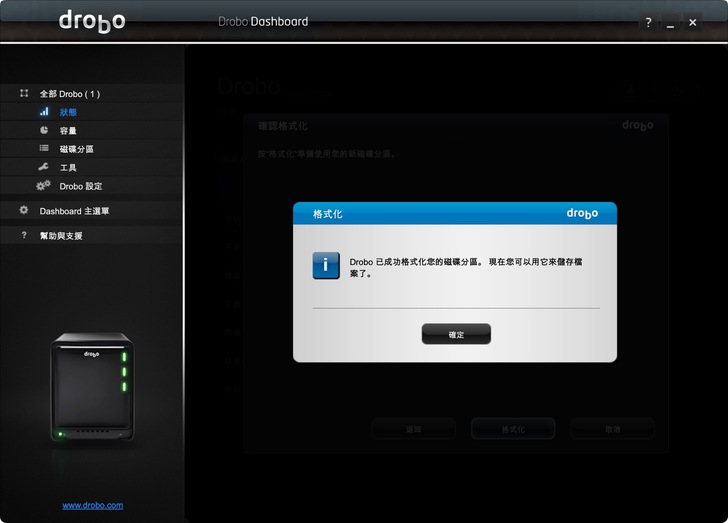Image resolution: width=728 pixels, height=523 pixels.
Task: Click the 格式化 dialog title
Action: pyautogui.click(x=327, y=214)
